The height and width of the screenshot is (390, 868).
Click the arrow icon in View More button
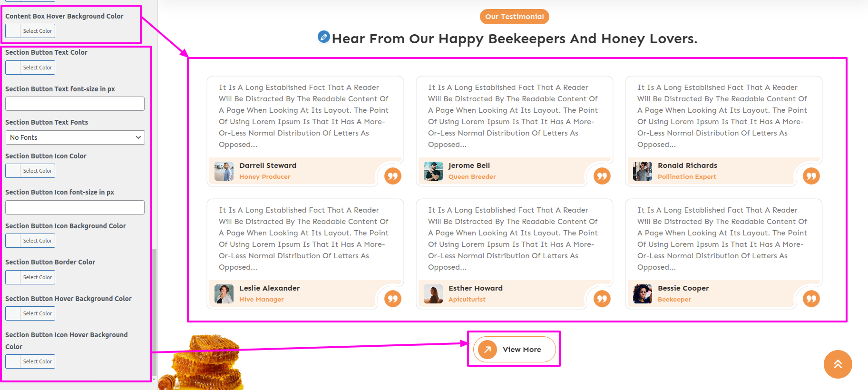(x=488, y=350)
